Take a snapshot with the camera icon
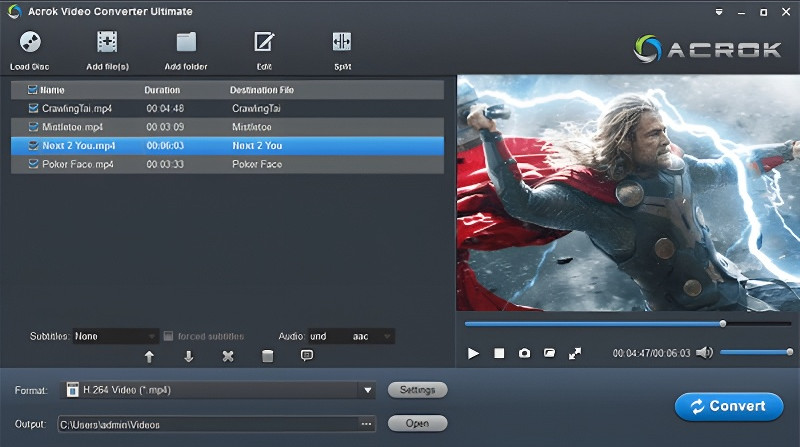Image resolution: width=800 pixels, height=447 pixels. pyautogui.click(x=524, y=353)
